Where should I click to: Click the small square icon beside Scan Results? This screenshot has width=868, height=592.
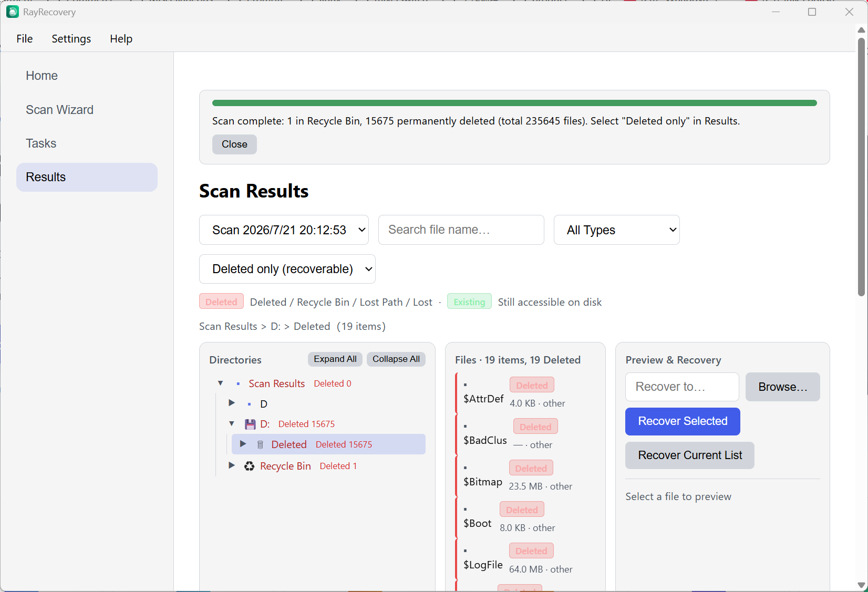tap(238, 384)
